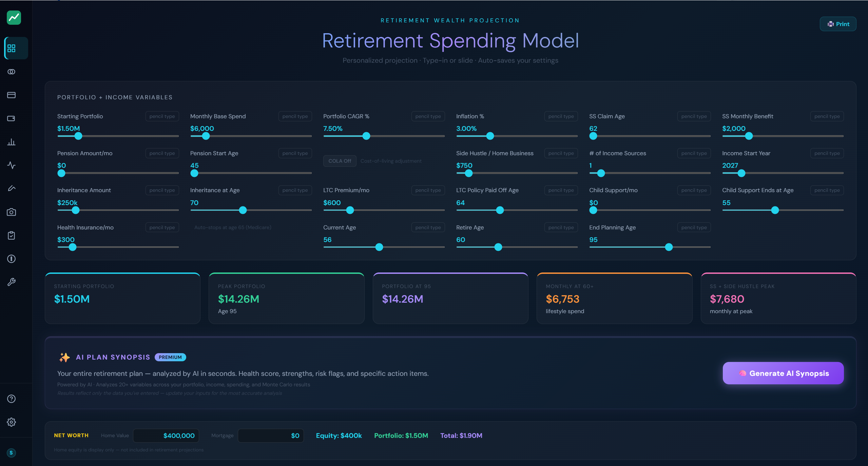Open the wrench tools icon in sidebar
The image size is (868, 466).
(x=11, y=282)
